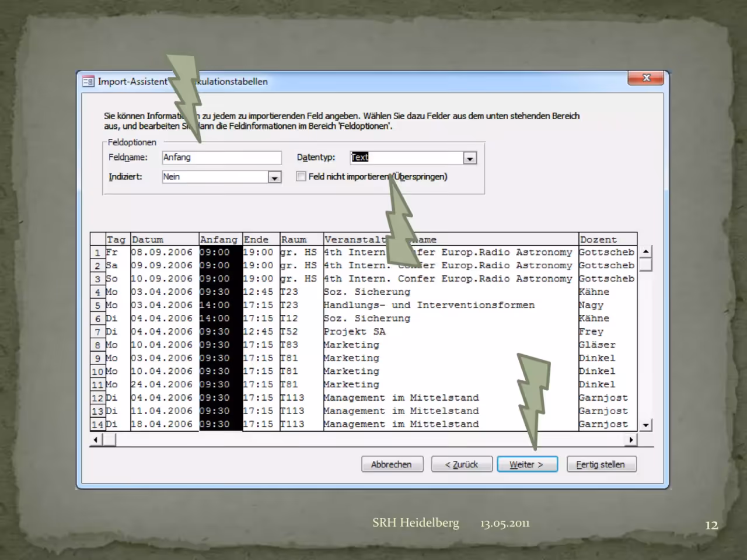Click the Ende cell 12:45 in row 4
This screenshot has height=560, width=747.
click(x=258, y=292)
